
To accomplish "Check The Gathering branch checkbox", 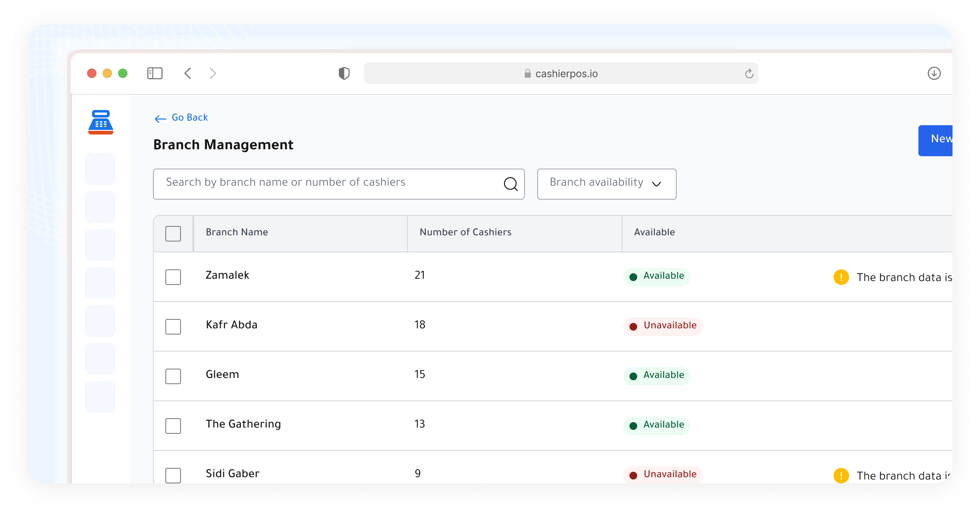I will pos(173,426).
